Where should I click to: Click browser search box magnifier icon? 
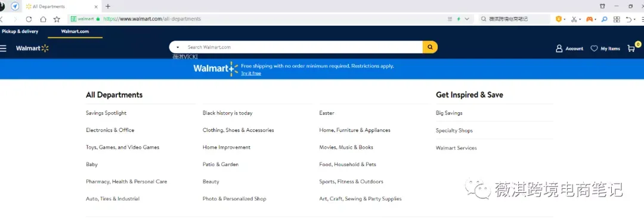(x=484, y=19)
